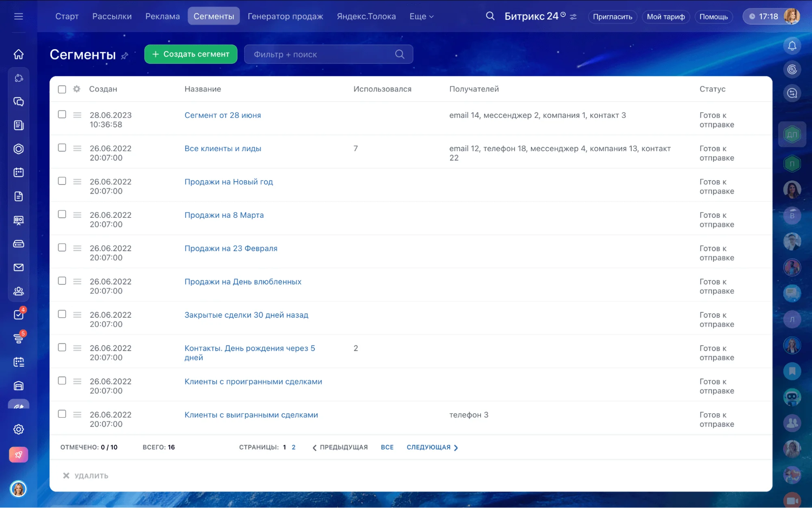The height and width of the screenshot is (508, 812).
Task: Check the Все клиенты и лиды row
Action: coord(62,148)
